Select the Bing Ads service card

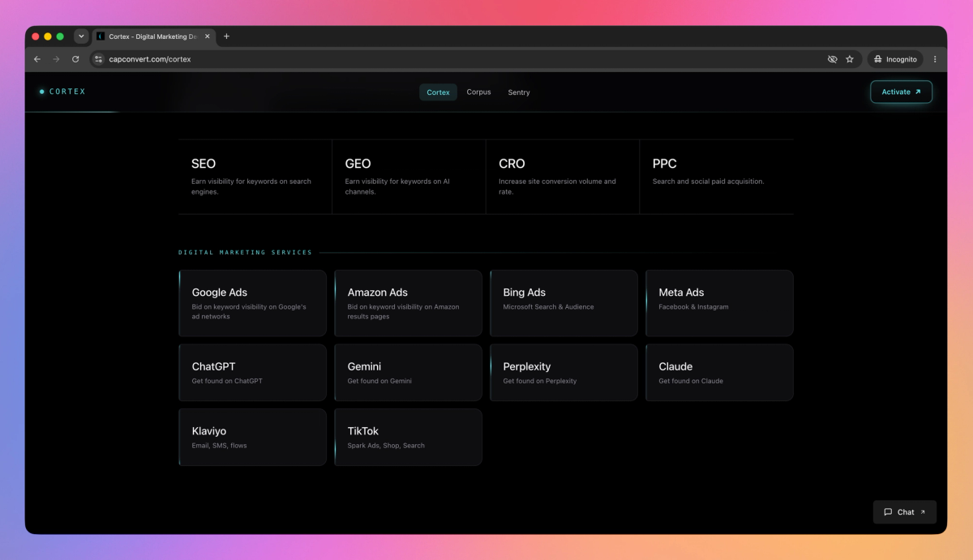(x=564, y=303)
